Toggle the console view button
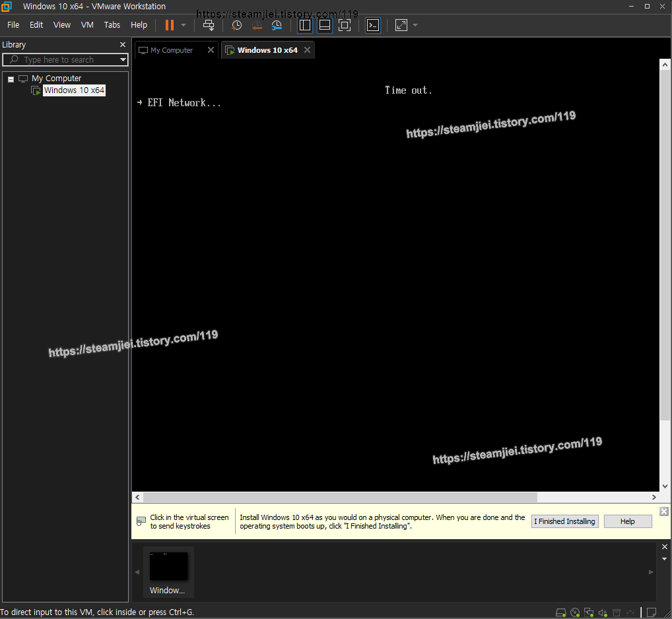The height and width of the screenshot is (619, 672). click(373, 25)
